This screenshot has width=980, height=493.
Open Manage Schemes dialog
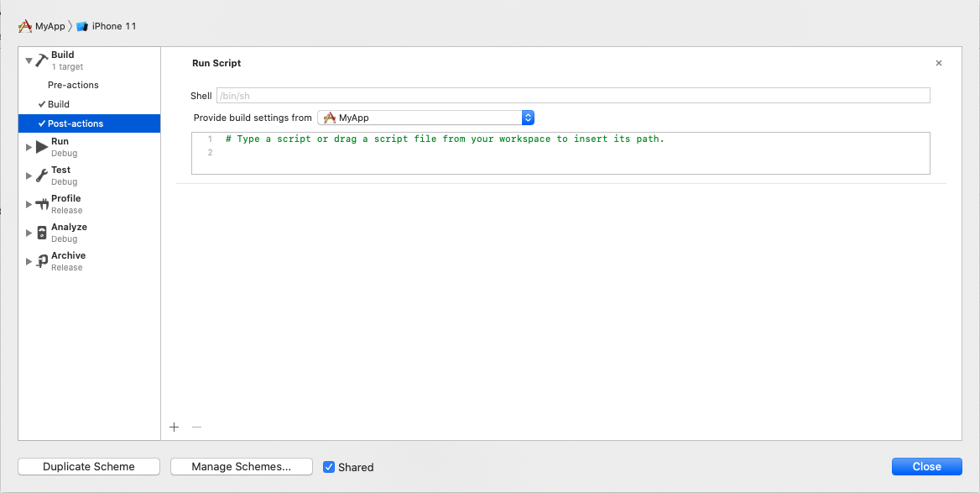241,467
